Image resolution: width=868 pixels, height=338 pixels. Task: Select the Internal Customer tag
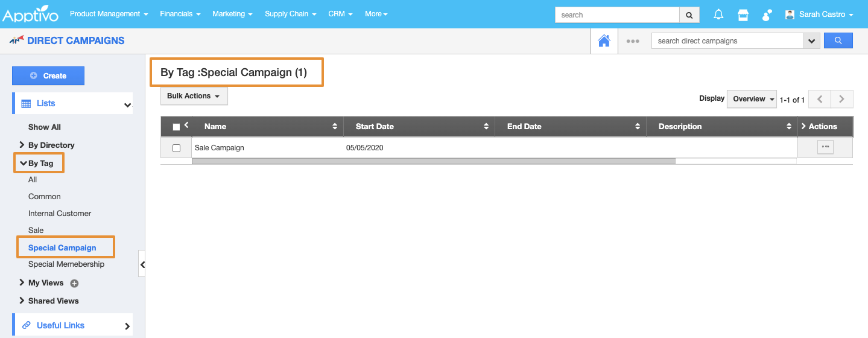60,213
